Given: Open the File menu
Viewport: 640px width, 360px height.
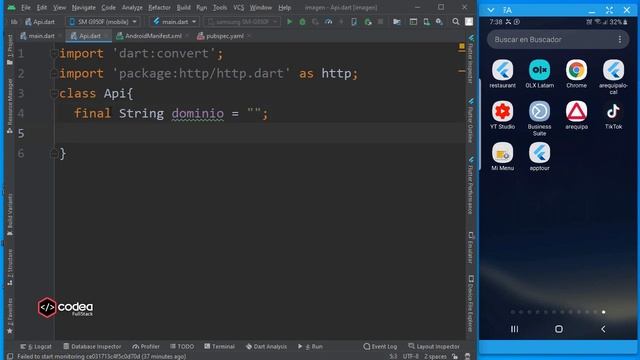Looking at the screenshot, I should coord(26,7).
